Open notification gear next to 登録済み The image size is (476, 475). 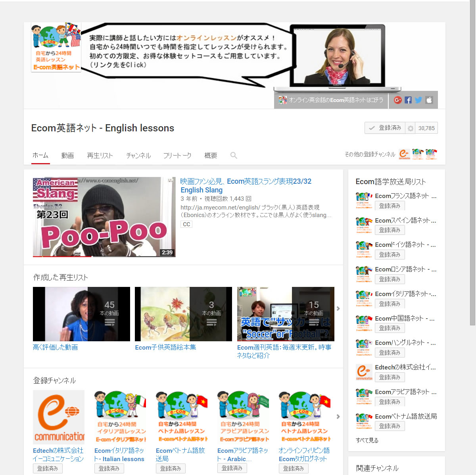(410, 128)
